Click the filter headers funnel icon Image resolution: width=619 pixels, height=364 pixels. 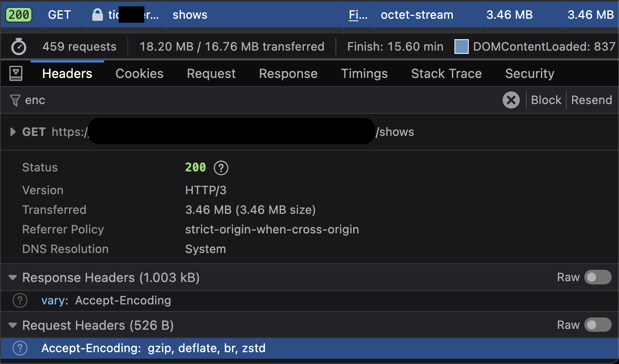pos(15,100)
